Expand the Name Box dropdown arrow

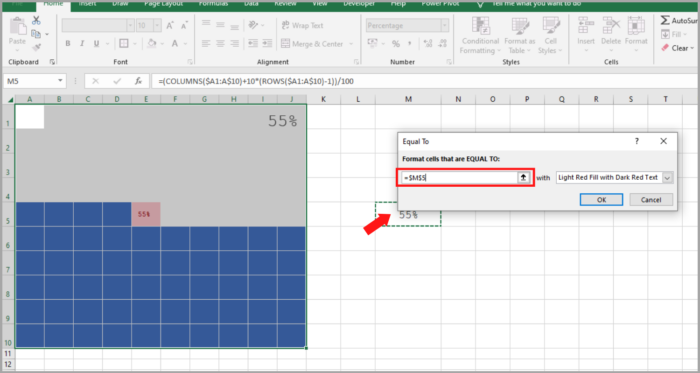(x=60, y=81)
